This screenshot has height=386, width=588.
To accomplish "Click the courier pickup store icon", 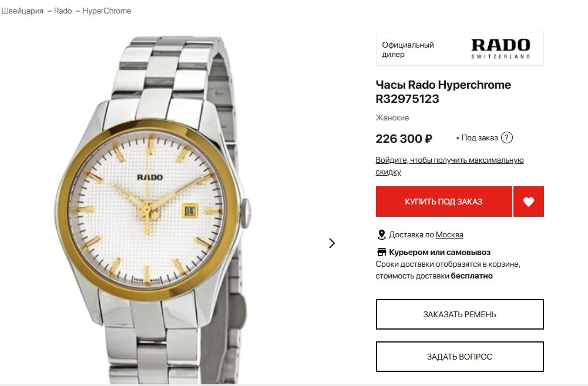I will pyautogui.click(x=381, y=252).
